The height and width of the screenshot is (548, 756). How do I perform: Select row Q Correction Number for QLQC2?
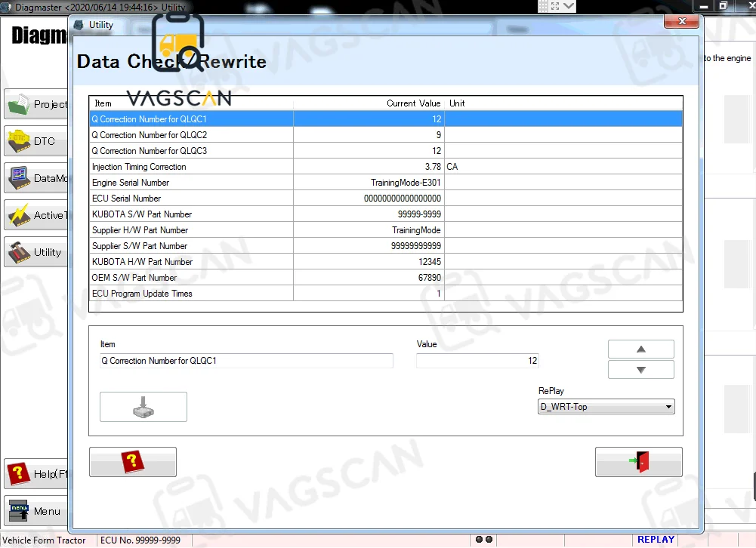386,135
